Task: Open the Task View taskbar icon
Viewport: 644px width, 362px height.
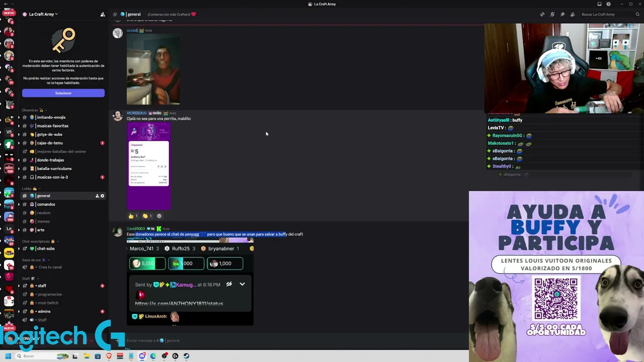Action: [75, 356]
